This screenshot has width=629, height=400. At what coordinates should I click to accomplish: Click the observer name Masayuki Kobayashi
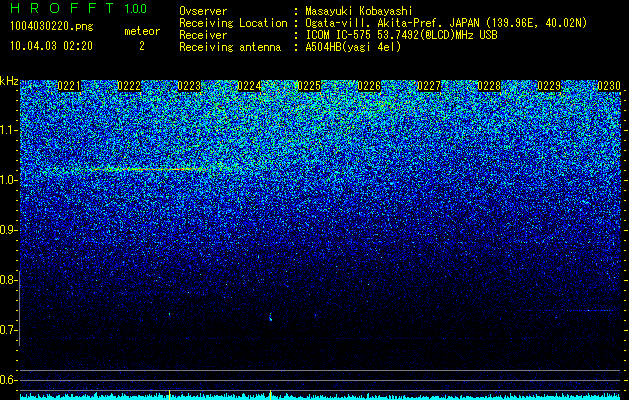click(x=359, y=11)
